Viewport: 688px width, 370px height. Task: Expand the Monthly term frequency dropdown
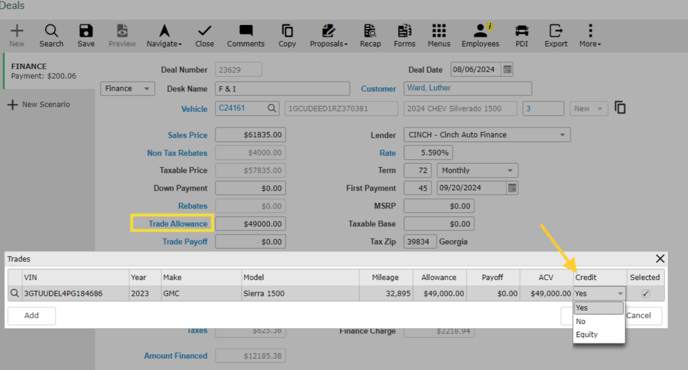point(477,170)
